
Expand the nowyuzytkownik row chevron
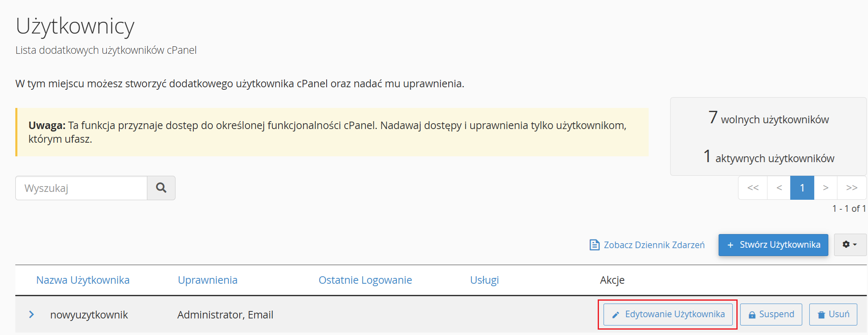click(31, 315)
